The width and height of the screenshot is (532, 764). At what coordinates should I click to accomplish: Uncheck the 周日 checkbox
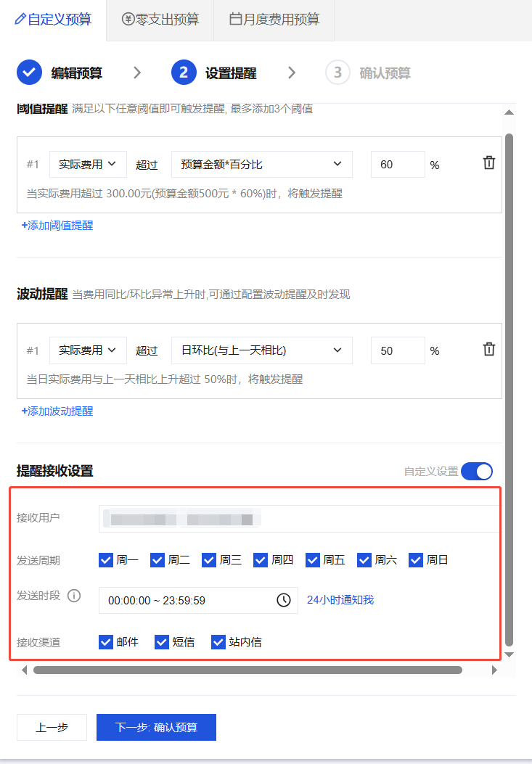415,560
